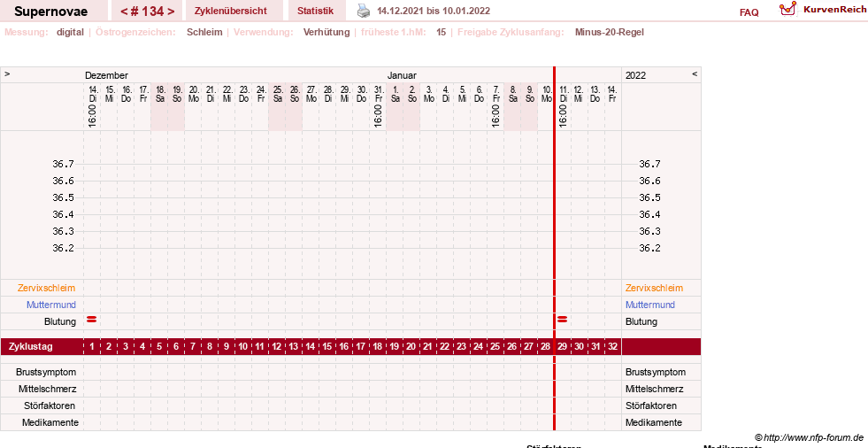Click the red cycle-end marker line
The width and height of the screenshot is (868, 448).
[554, 249]
